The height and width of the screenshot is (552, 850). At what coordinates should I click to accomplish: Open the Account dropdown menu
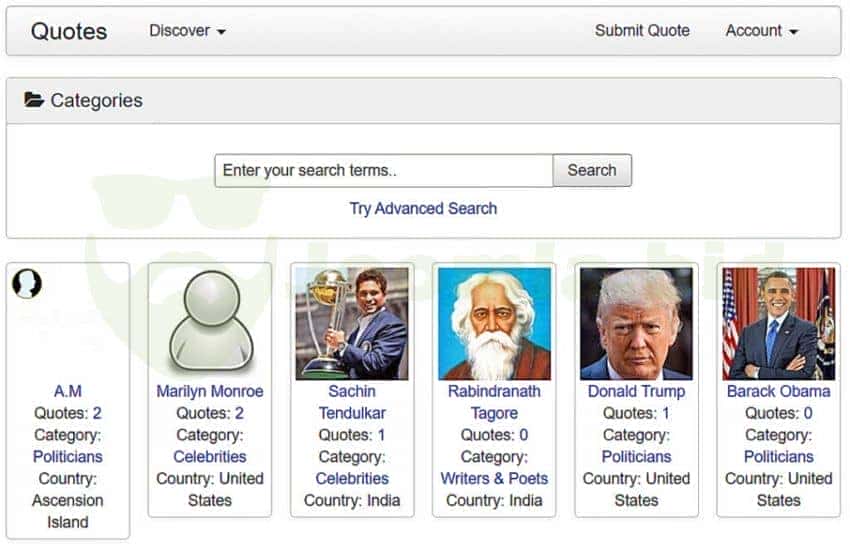tap(761, 31)
